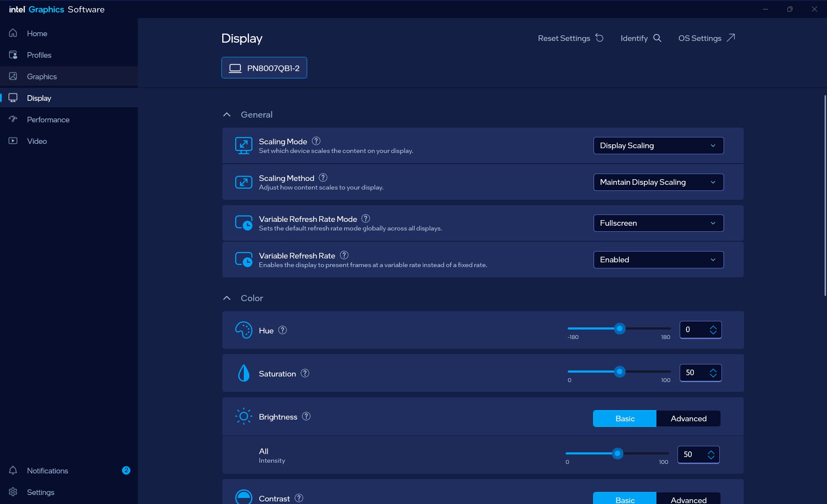The height and width of the screenshot is (504, 827).
Task: Switch Brightness to Advanced mode
Action: click(x=688, y=419)
